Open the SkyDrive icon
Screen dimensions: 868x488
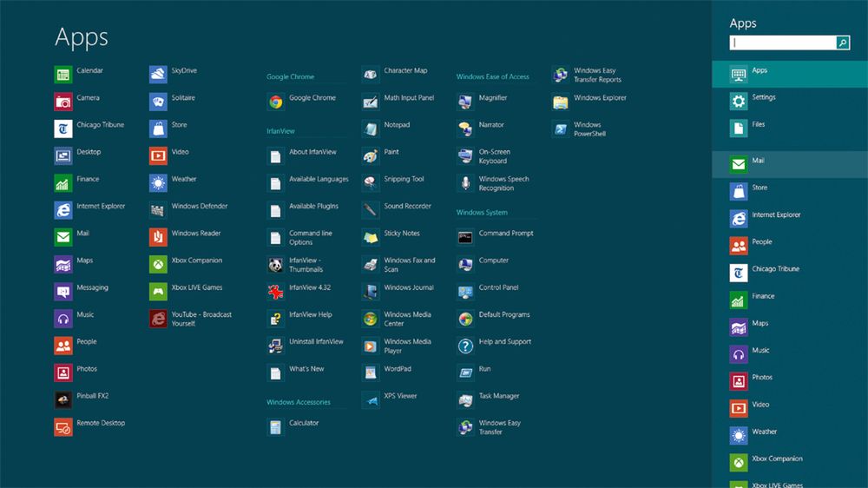158,74
